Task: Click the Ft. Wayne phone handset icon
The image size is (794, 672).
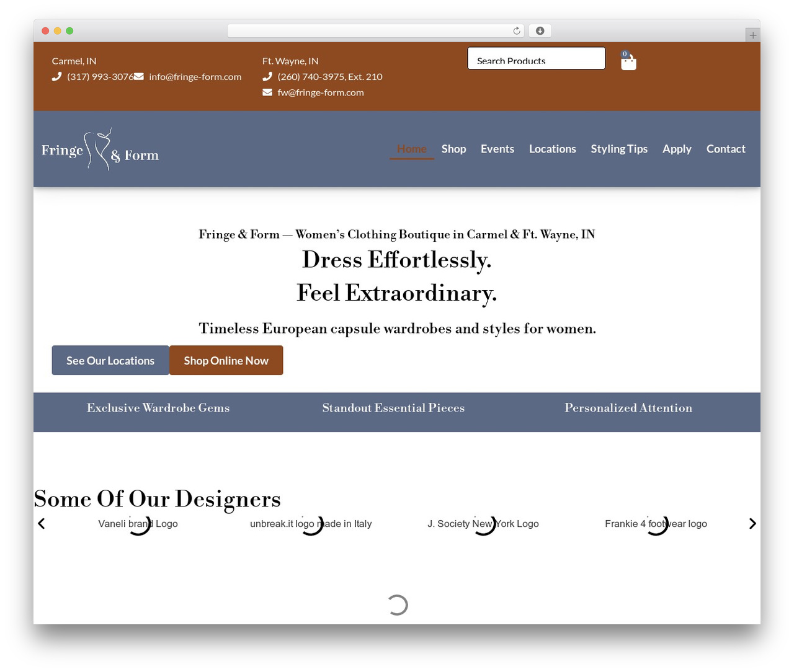Action: click(267, 77)
